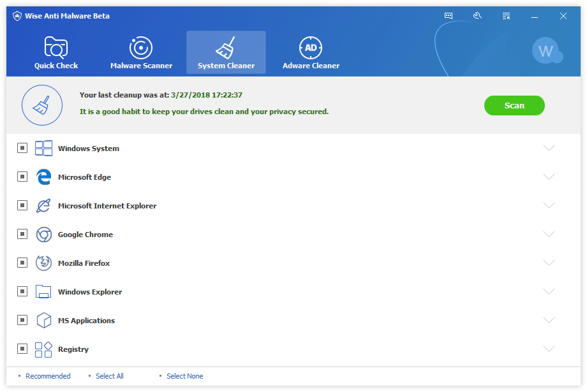The image size is (587, 392).
Task: Expand the MS Applications section chevron
Action: click(549, 320)
